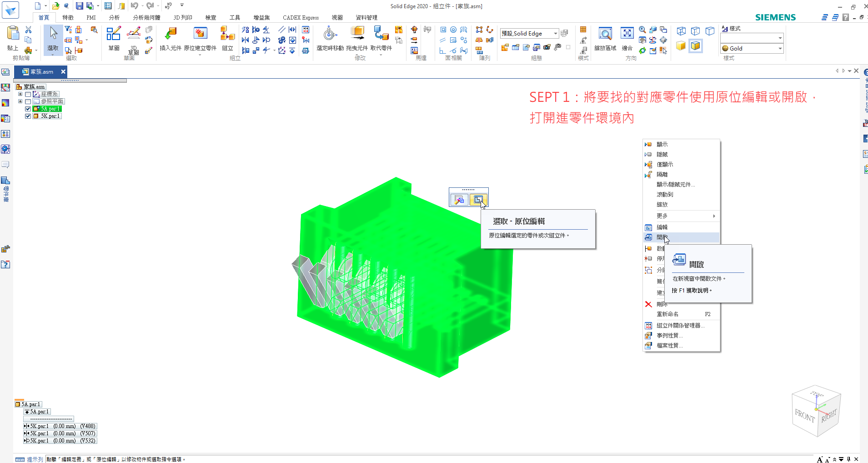
Task: Select the 5K.par:1 (V488) relationship row
Action: point(60,426)
